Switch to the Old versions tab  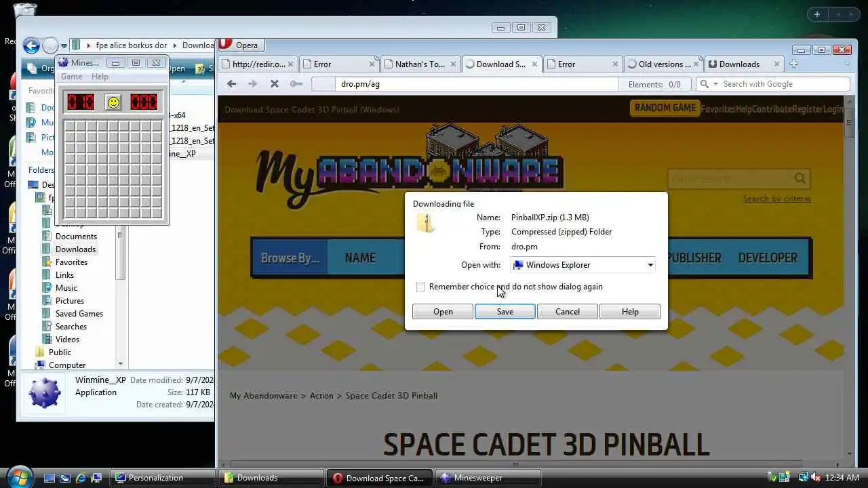click(x=665, y=64)
